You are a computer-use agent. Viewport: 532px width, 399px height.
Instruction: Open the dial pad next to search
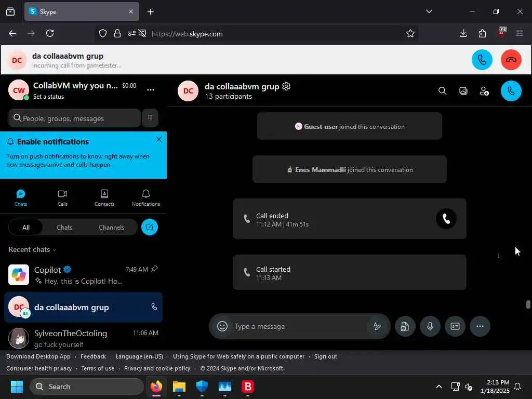pos(150,118)
